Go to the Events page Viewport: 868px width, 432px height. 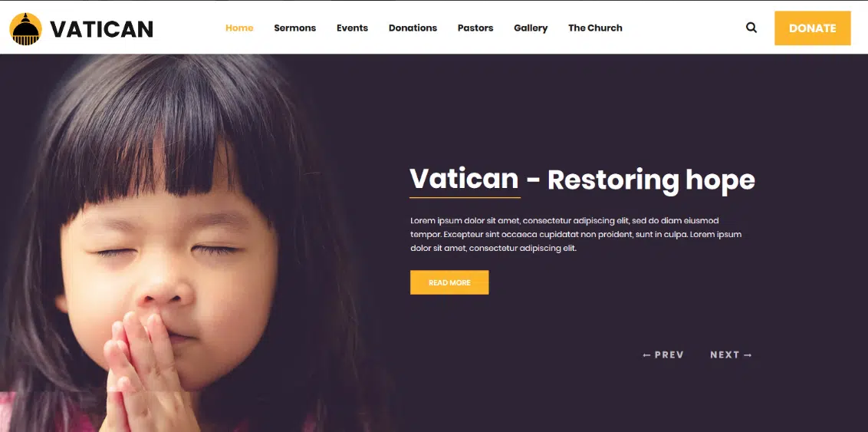click(x=352, y=28)
